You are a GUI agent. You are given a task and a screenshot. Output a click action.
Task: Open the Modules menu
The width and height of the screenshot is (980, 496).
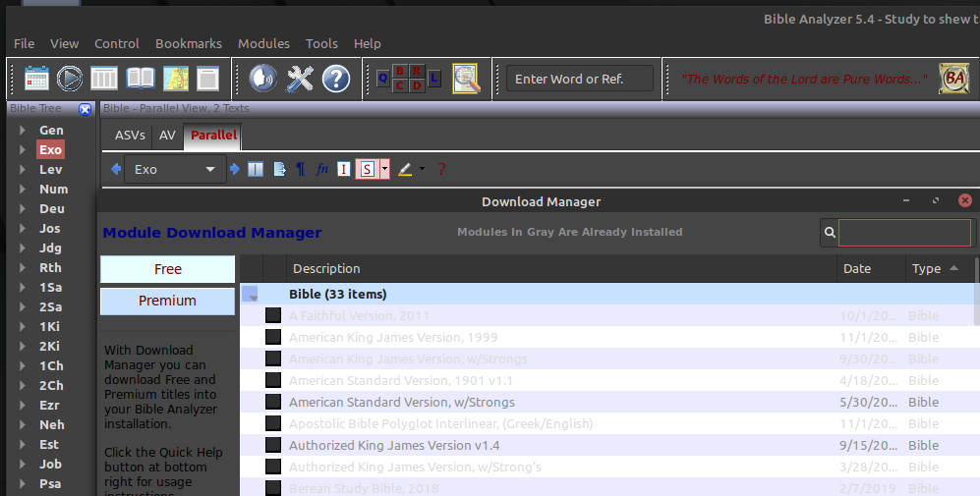point(263,44)
